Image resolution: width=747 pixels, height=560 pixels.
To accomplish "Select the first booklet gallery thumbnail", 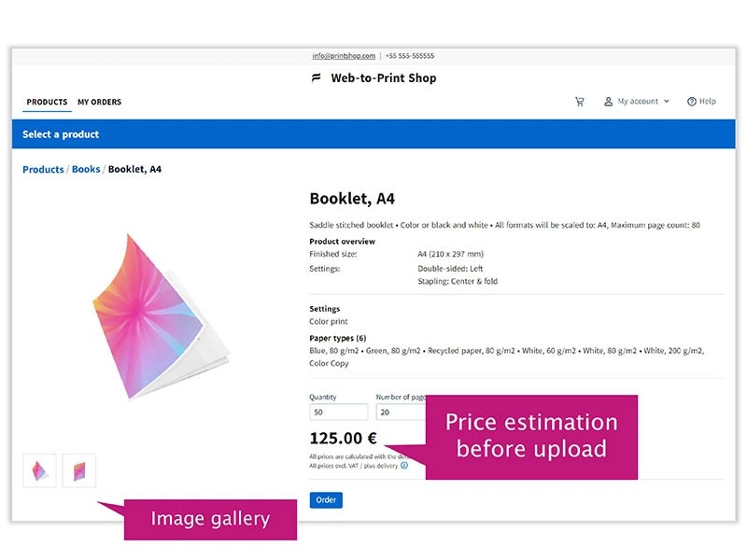I will (x=39, y=470).
